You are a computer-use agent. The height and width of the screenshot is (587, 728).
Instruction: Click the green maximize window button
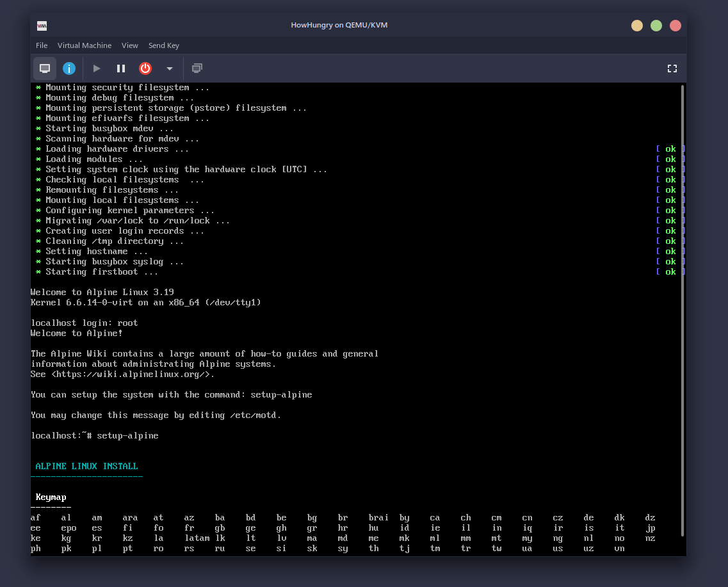click(656, 26)
